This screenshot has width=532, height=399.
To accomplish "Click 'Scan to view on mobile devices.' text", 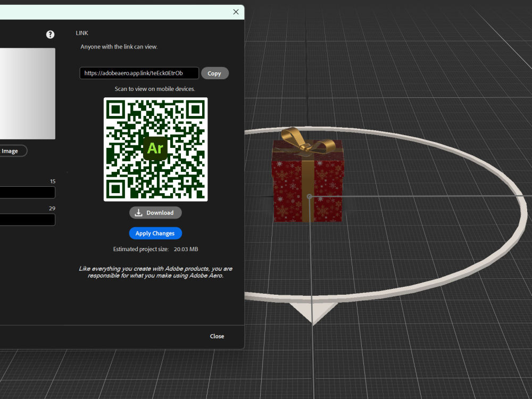I will coord(155,89).
